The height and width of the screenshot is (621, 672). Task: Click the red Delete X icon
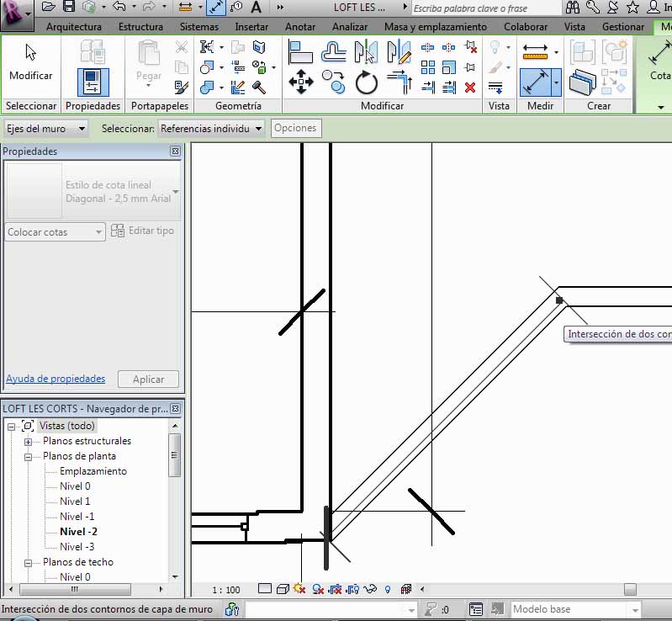pos(470,87)
